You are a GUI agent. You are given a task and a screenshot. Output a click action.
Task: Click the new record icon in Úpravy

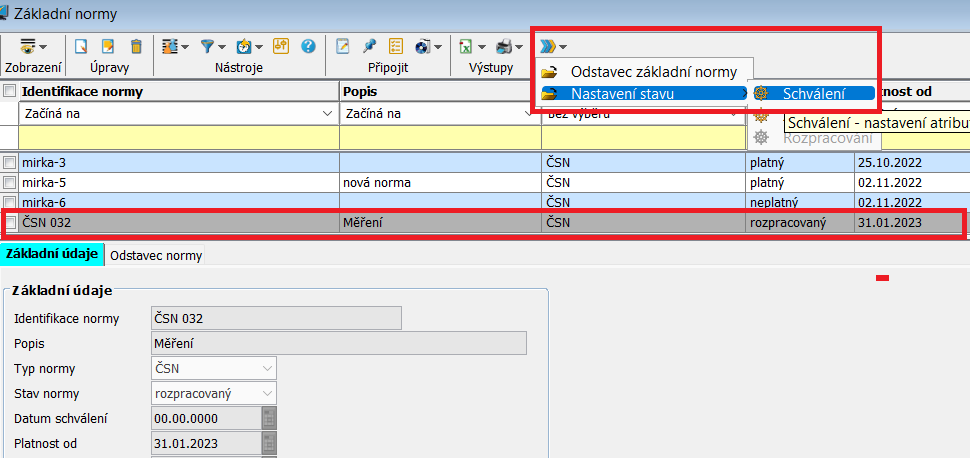pos(82,46)
